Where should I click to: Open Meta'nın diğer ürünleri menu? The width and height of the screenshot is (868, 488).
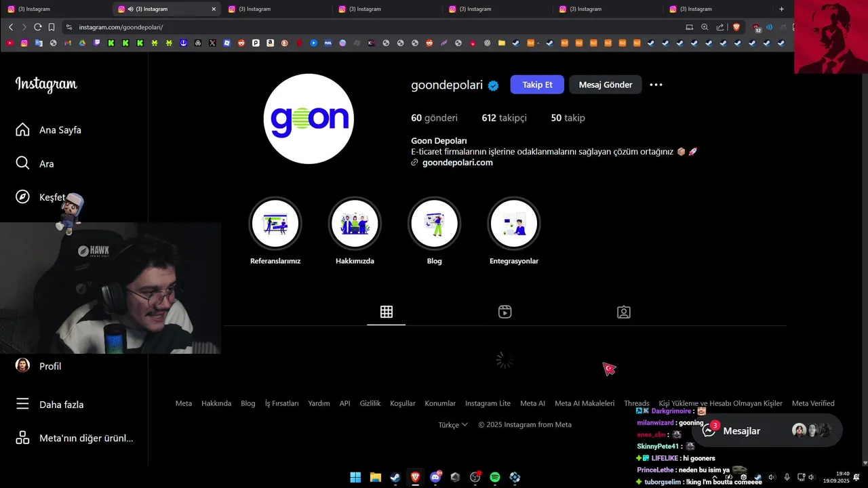pyautogui.click(x=75, y=438)
